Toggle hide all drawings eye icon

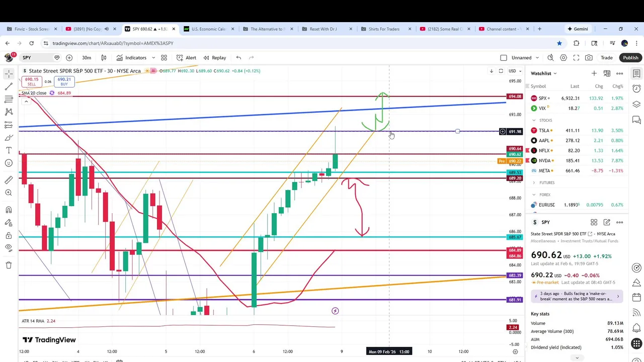9,248
